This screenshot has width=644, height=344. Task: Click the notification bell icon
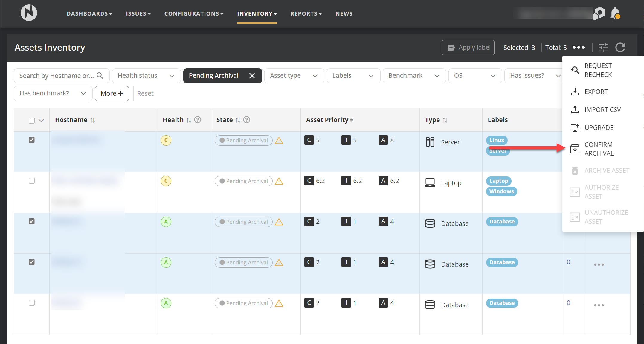coord(615,13)
